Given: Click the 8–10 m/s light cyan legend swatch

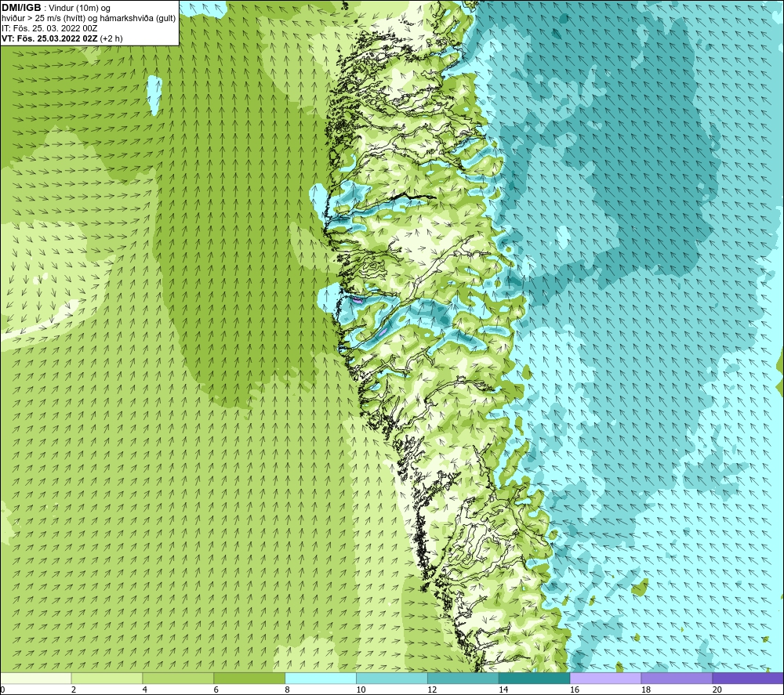Looking at the screenshot, I should pos(321,678).
